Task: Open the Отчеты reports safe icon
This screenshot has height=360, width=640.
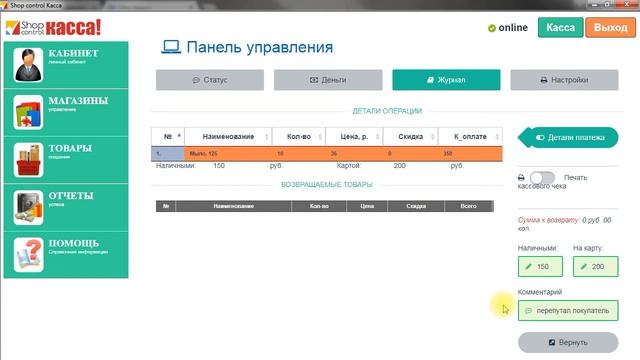Action: (28, 207)
